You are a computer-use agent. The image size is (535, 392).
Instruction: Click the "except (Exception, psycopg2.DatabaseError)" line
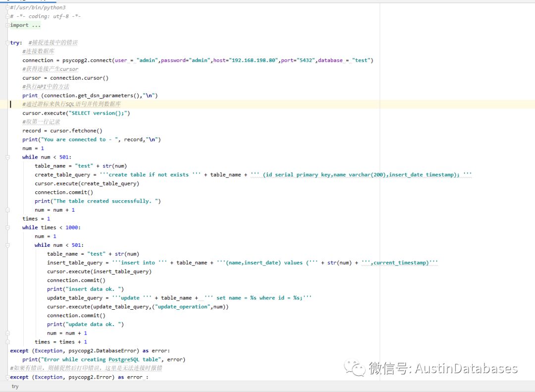coord(89,351)
